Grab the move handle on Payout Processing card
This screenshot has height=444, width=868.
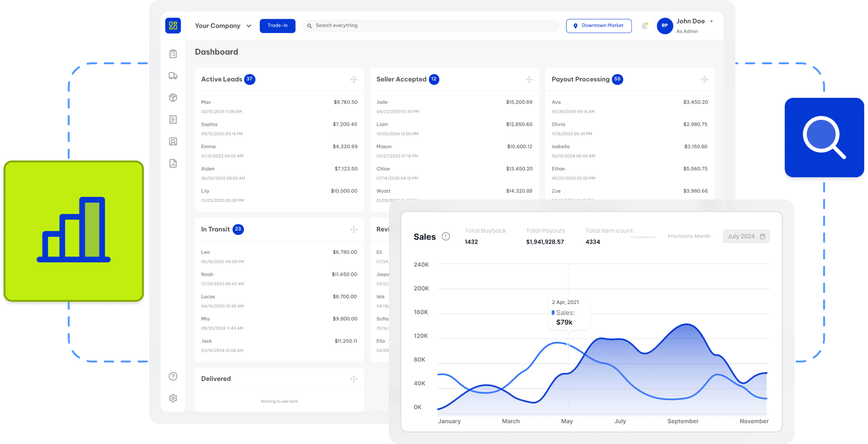pos(704,80)
